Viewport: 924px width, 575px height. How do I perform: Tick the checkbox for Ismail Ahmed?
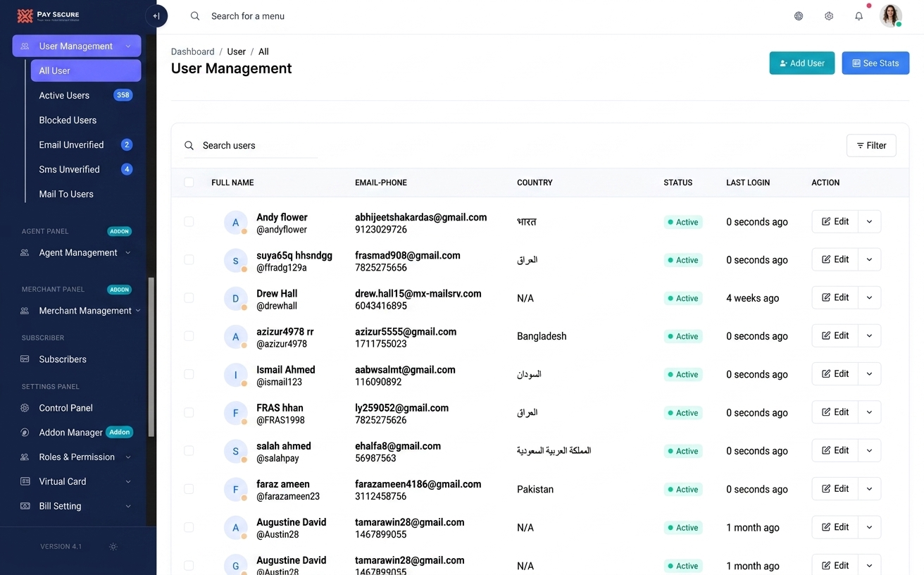point(189,374)
